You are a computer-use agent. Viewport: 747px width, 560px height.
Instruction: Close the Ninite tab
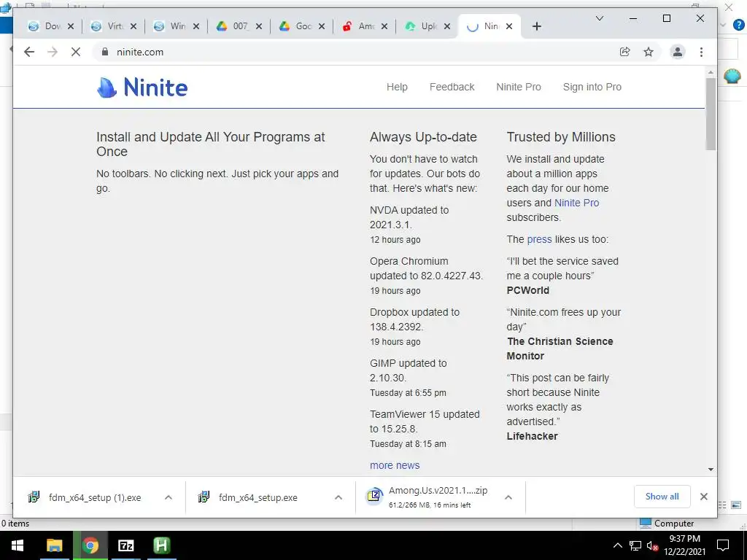tap(509, 26)
